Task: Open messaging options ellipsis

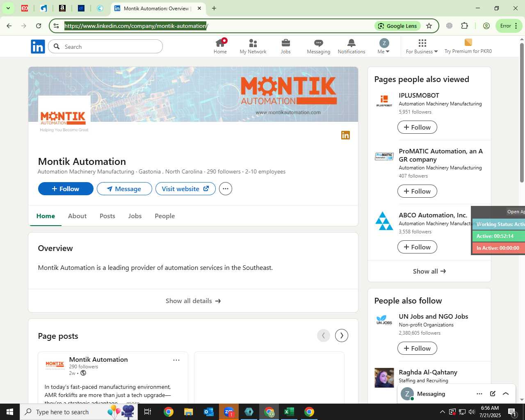Action: pos(479,394)
